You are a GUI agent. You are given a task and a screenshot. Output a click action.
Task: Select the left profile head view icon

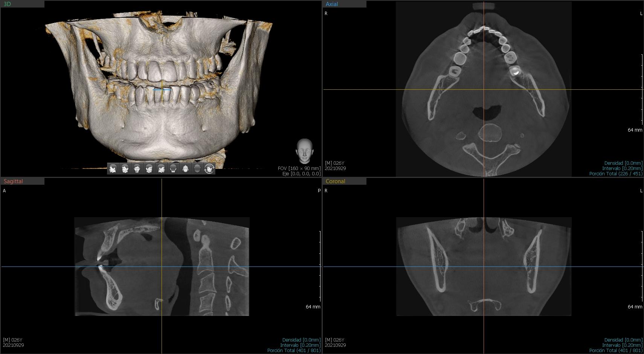113,169
